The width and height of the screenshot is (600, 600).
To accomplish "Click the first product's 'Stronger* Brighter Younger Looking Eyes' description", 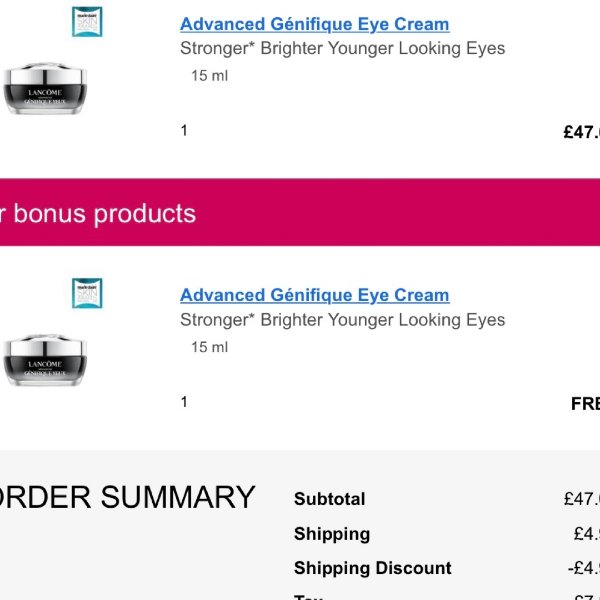I will click(x=342, y=48).
